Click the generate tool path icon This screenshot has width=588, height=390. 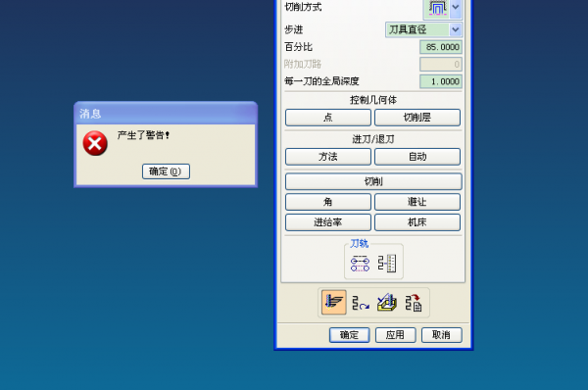click(x=334, y=302)
